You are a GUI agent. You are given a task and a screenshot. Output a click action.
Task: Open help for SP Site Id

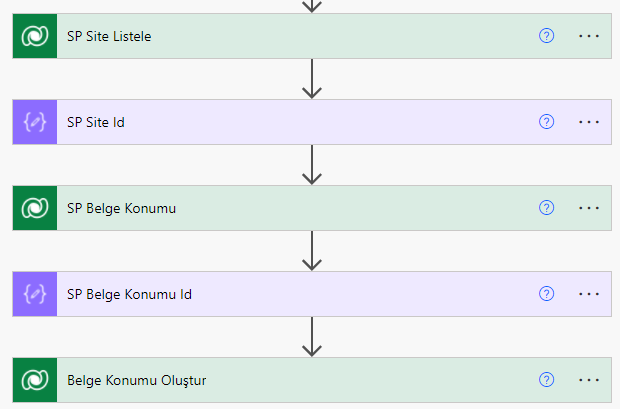click(x=546, y=122)
